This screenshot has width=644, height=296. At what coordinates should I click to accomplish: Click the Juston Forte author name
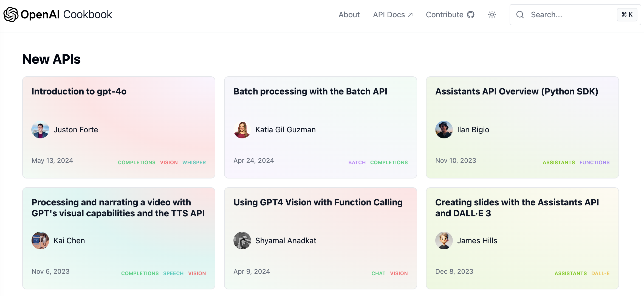[x=76, y=130]
